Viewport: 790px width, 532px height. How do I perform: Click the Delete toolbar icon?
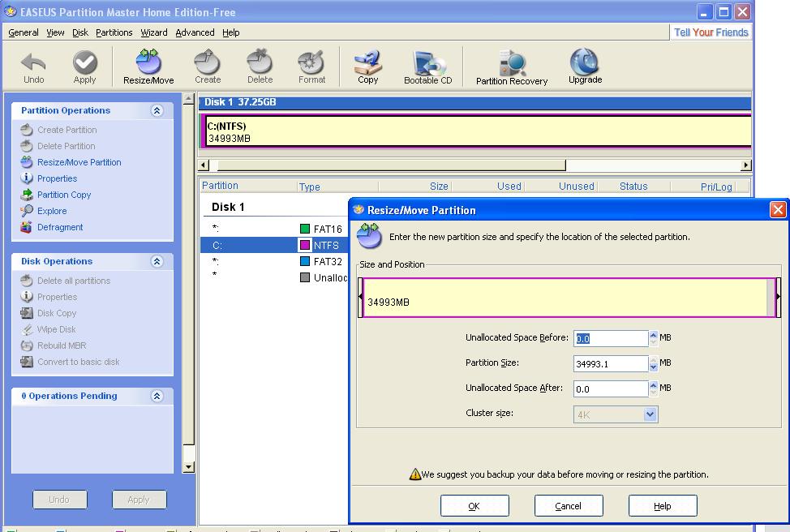260,67
